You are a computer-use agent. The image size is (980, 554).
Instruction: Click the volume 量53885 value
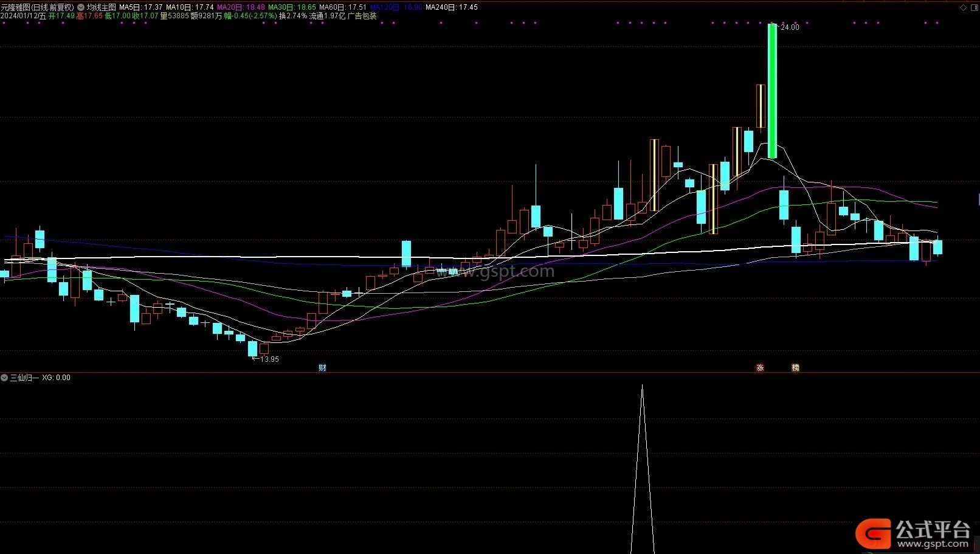pos(174,16)
